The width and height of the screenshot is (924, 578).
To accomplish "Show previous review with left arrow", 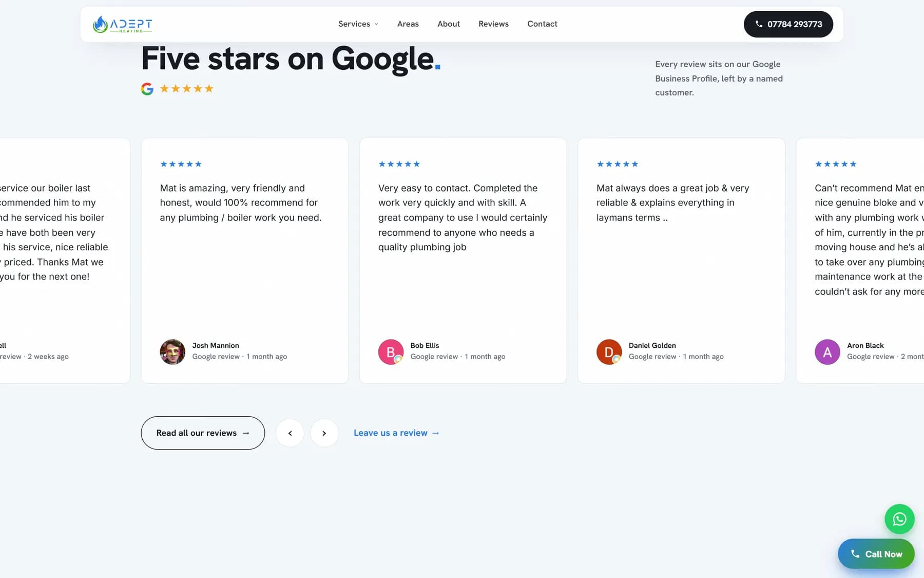I will [290, 433].
